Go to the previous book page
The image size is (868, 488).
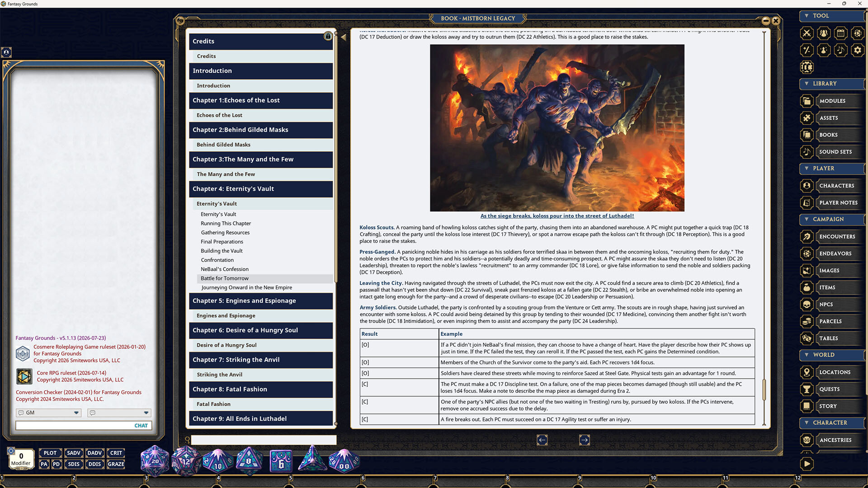542,440
